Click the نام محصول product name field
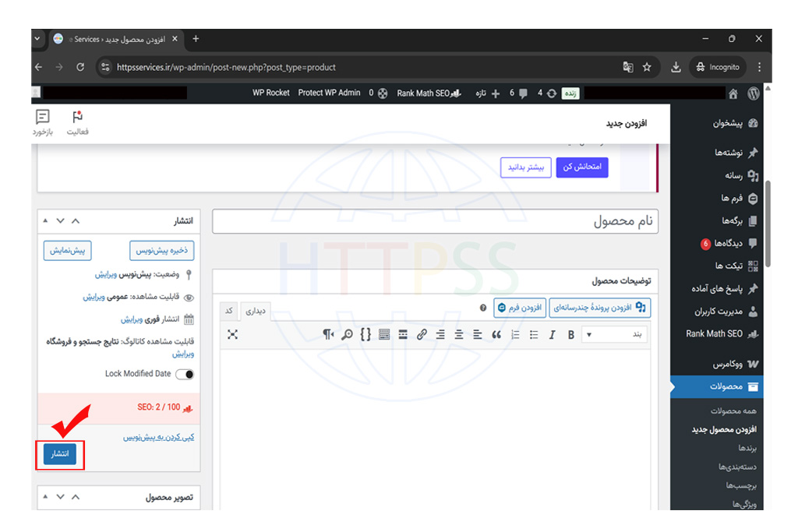This screenshot has width=798, height=532. (x=435, y=221)
